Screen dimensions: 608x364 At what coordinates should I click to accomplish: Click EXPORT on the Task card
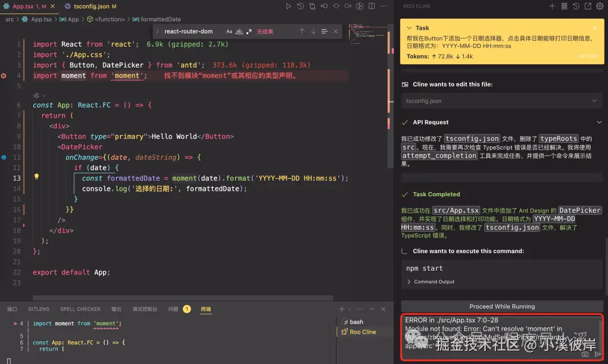pos(588,56)
